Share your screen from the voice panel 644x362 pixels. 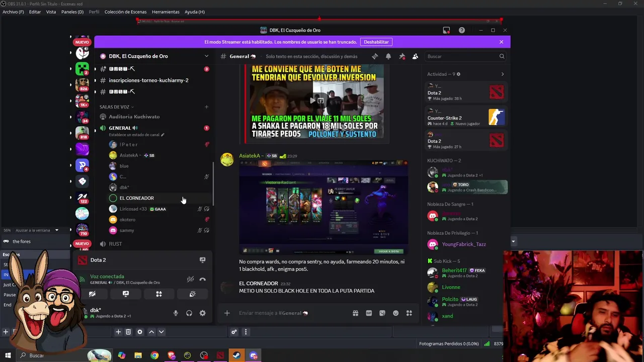point(126,294)
